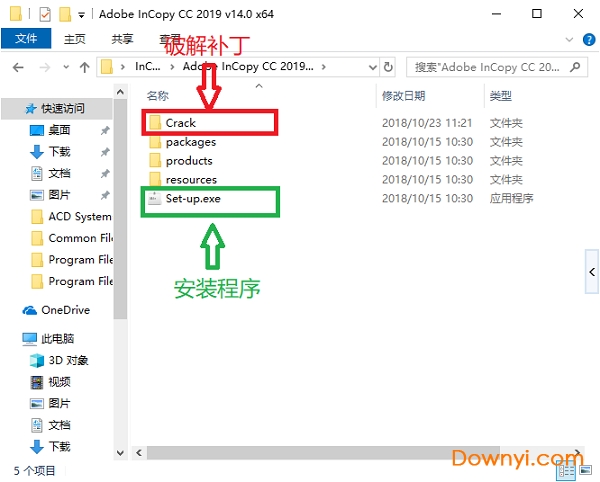Open 图片 under quick access

[59, 195]
